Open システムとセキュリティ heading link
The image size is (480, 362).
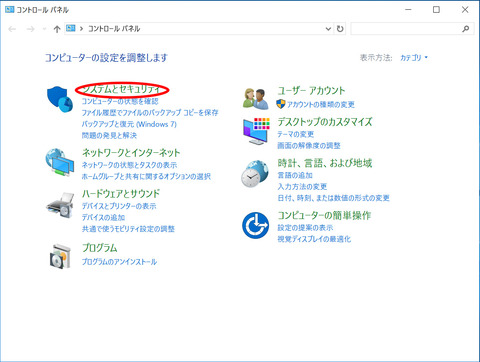click(x=122, y=89)
